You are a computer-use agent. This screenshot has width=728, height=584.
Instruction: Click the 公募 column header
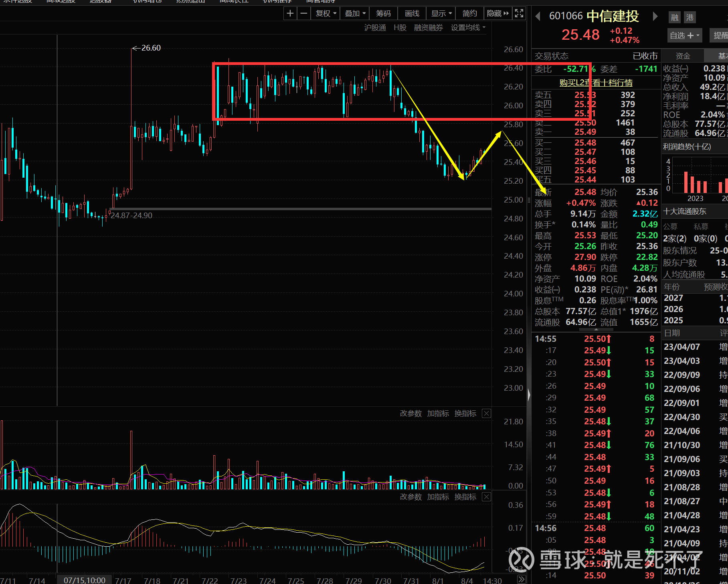click(x=670, y=227)
